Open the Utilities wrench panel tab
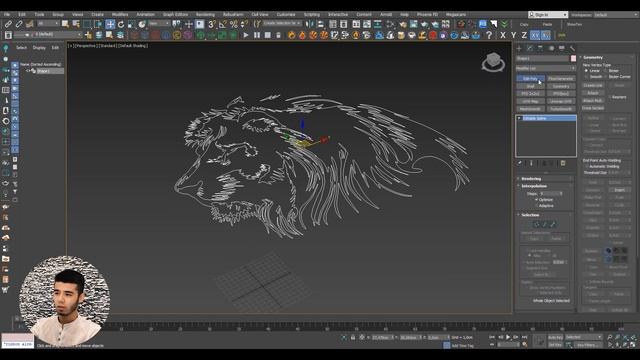The width and height of the screenshot is (640, 360). click(x=572, y=48)
